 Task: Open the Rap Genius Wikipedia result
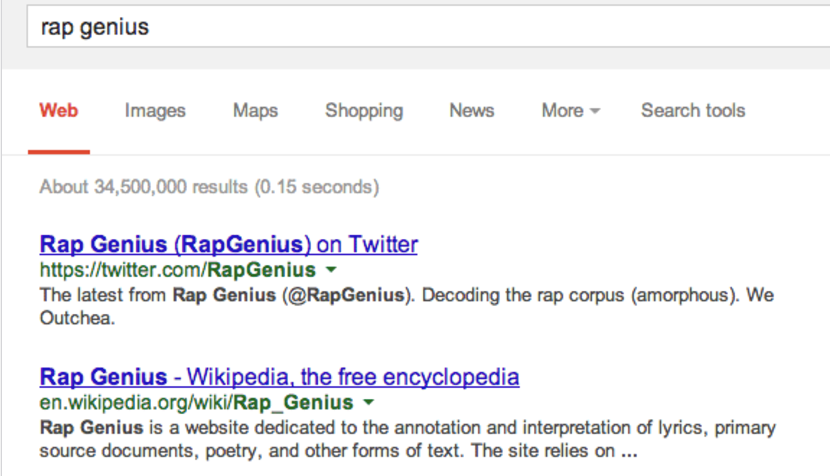click(279, 377)
